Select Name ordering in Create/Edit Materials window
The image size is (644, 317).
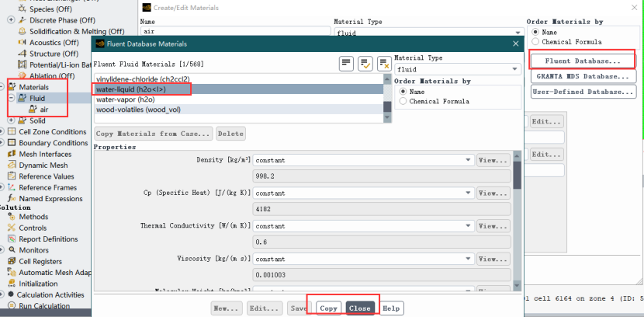click(x=535, y=32)
